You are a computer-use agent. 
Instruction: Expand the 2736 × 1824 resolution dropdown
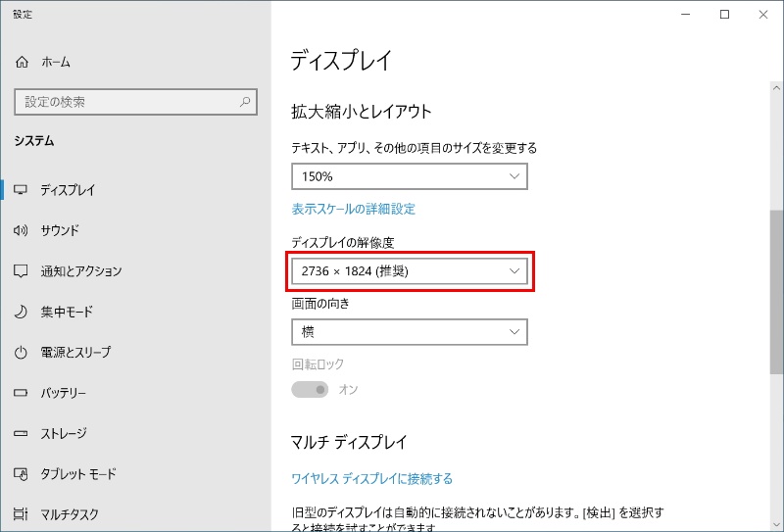410,270
